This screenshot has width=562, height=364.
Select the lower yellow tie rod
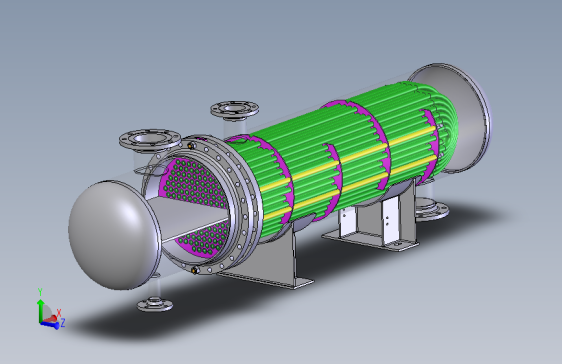(349, 187)
